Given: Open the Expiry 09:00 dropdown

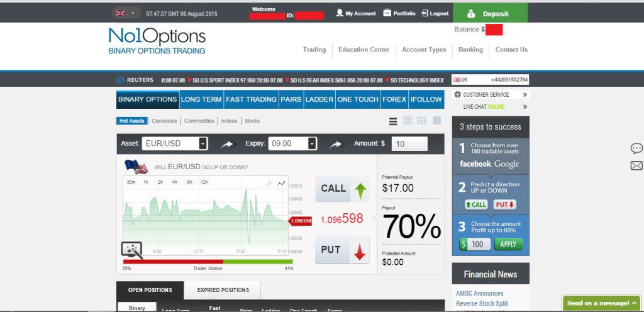Looking at the screenshot, I should (292, 143).
